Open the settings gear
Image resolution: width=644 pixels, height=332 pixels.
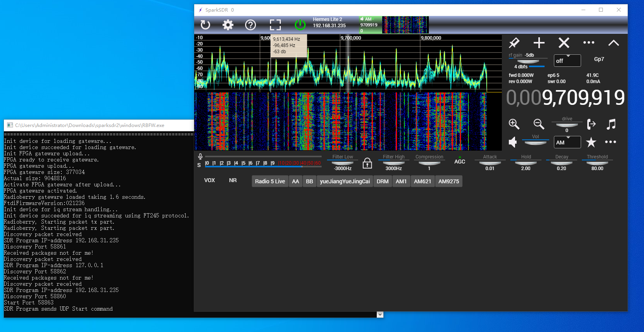[x=228, y=25]
